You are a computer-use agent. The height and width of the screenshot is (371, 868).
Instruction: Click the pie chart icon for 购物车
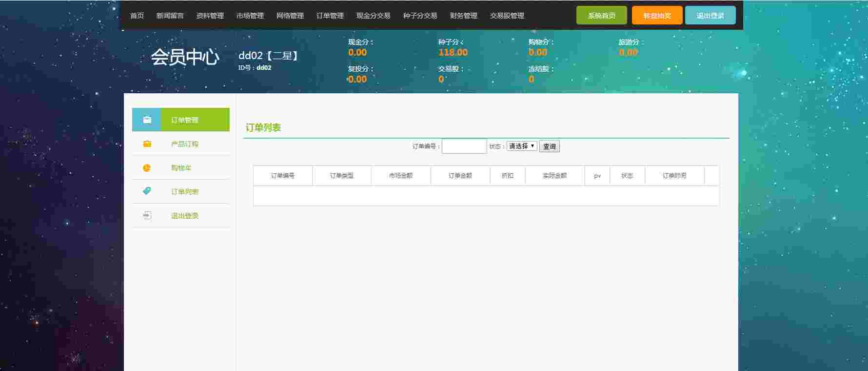(147, 167)
